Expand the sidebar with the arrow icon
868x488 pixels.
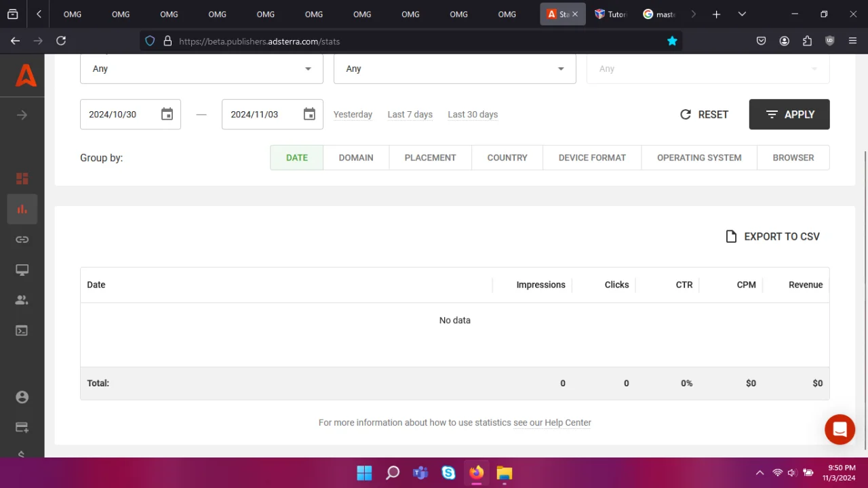click(x=22, y=115)
